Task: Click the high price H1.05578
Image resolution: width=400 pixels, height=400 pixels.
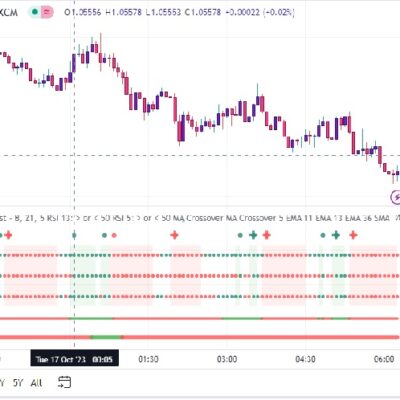Action: [x=124, y=12]
